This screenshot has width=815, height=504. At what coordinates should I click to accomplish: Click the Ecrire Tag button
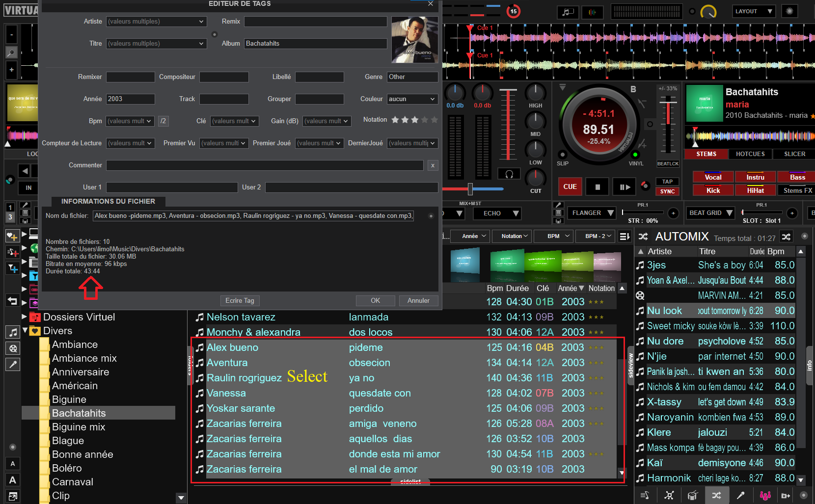point(240,301)
